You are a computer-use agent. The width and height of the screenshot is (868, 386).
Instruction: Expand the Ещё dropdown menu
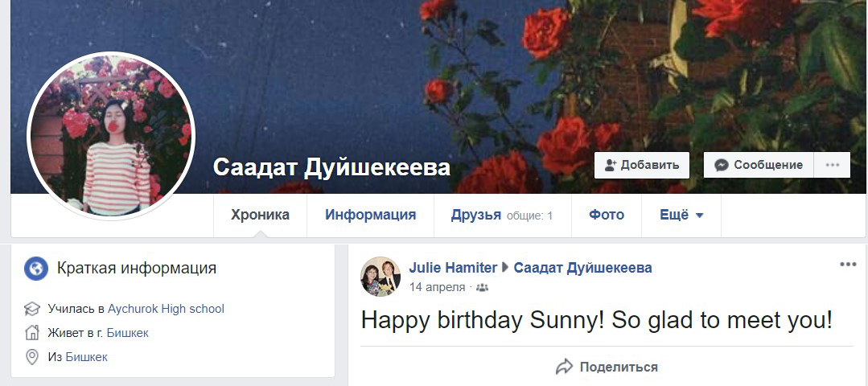(x=681, y=215)
